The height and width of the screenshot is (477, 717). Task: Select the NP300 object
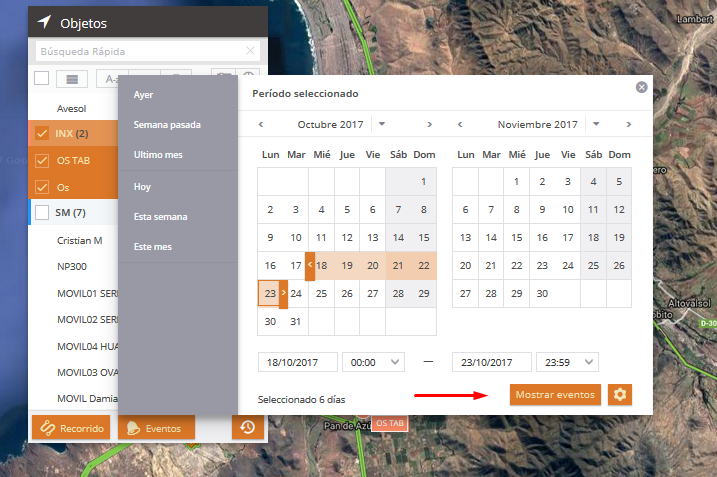click(x=72, y=267)
